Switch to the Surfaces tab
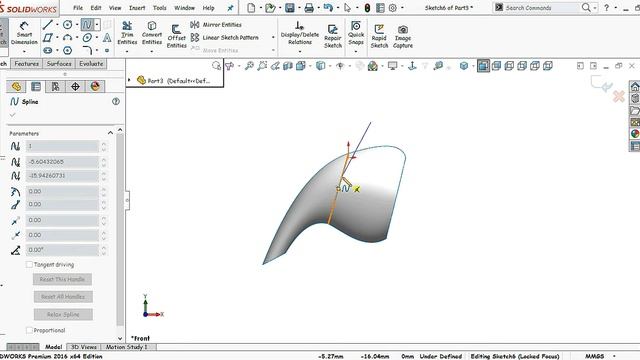 [59, 64]
